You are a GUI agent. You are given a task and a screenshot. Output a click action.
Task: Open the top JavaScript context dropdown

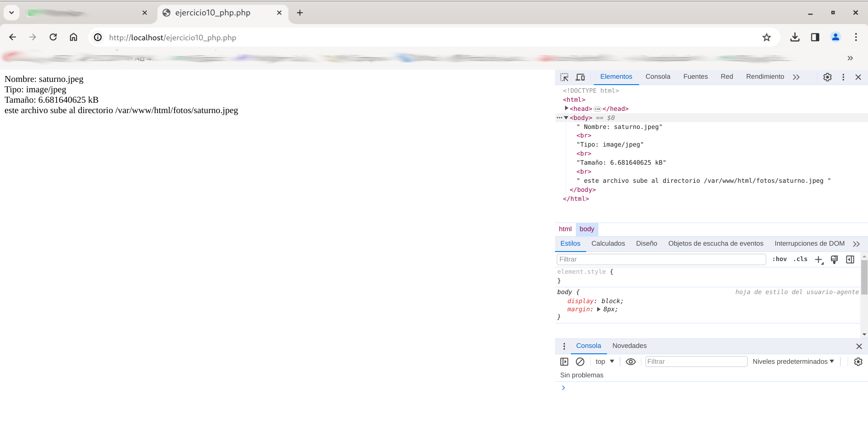point(605,361)
